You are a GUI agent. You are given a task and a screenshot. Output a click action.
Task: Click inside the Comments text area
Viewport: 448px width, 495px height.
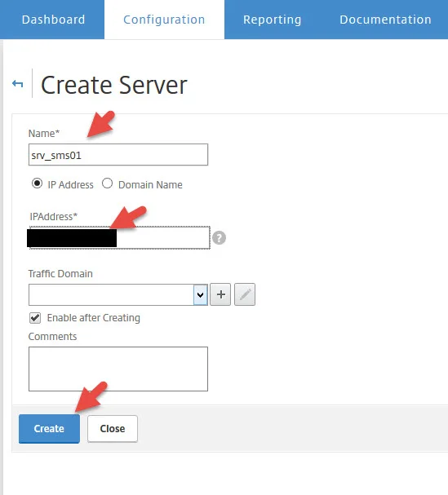118,369
